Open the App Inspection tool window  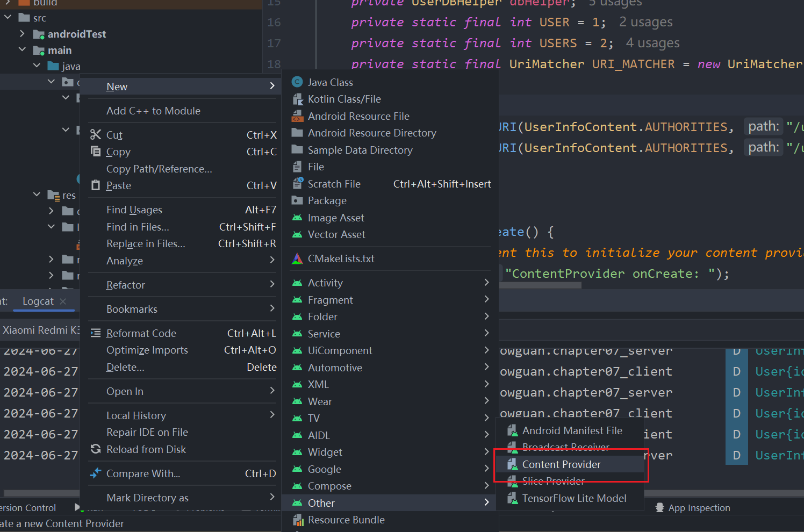(693, 507)
